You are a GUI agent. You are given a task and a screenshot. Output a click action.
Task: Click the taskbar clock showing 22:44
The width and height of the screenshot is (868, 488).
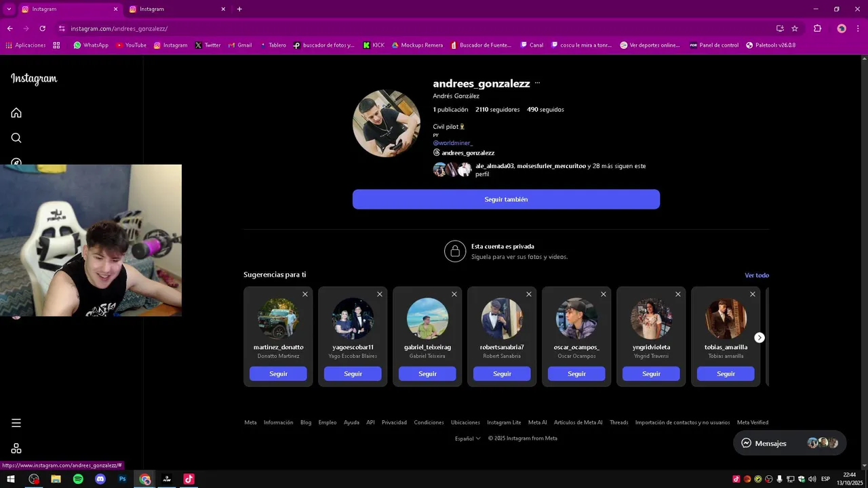tap(849, 479)
